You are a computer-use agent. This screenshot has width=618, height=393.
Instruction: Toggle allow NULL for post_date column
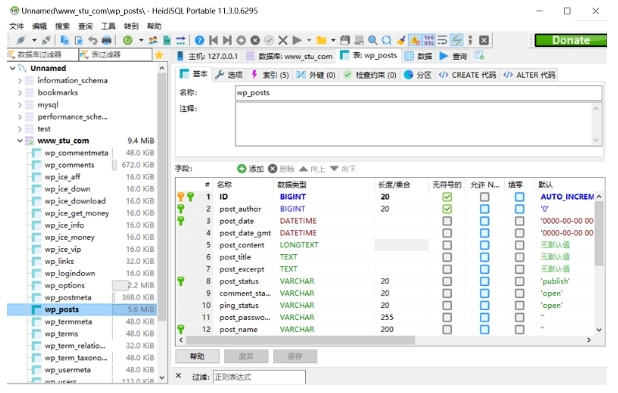coord(484,221)
